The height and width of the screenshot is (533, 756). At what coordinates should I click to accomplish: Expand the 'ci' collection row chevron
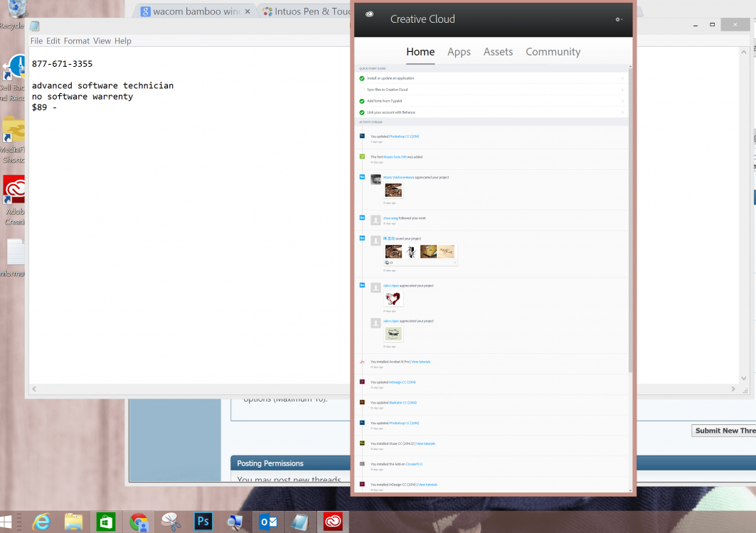point(454,263)
